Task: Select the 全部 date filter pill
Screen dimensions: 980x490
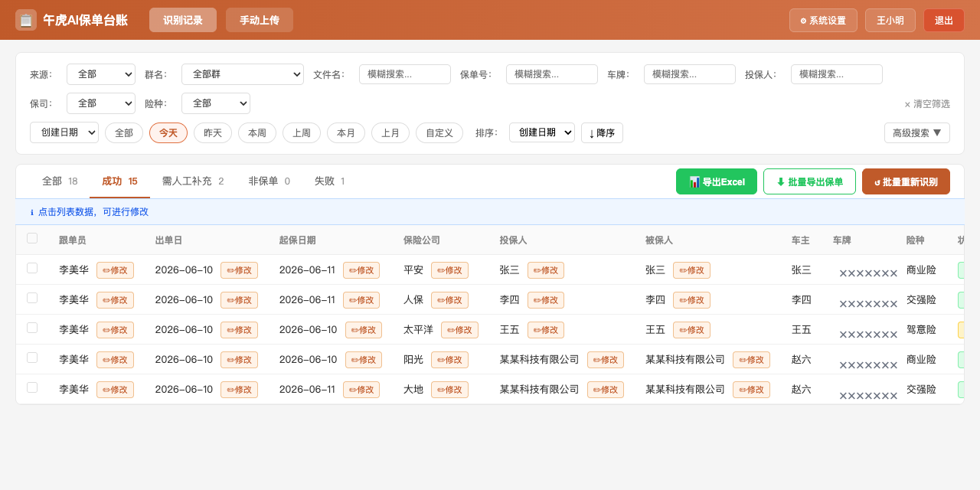Action: click(124, 133)
